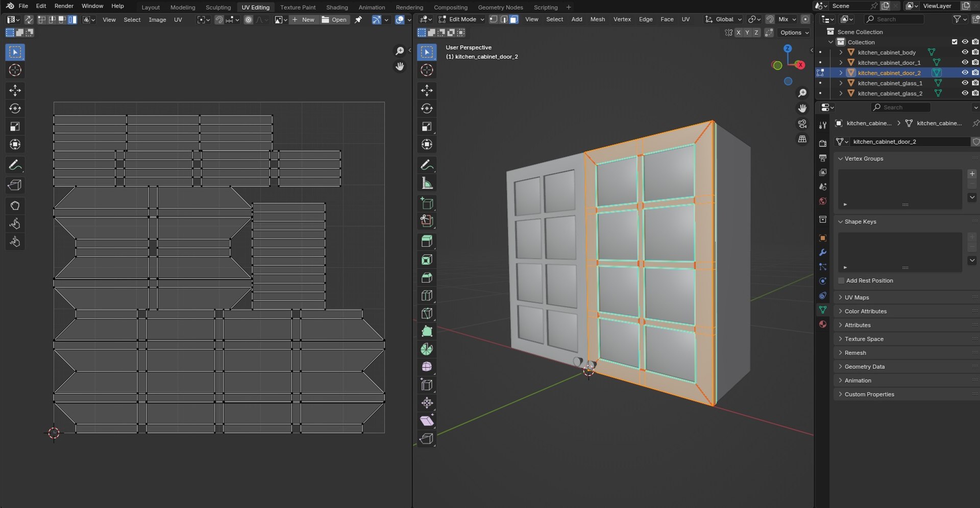
Task: Open the Material properties tab
Action: click(822, 324)
